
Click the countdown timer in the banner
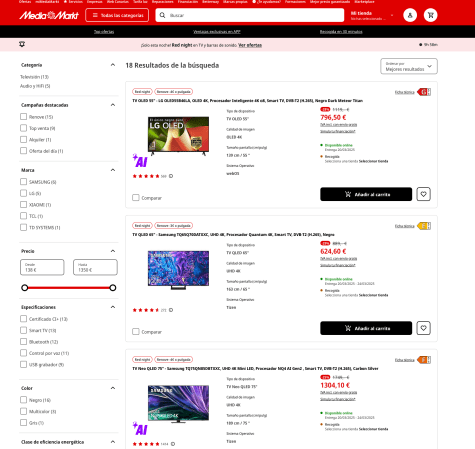tap(428, 44)
